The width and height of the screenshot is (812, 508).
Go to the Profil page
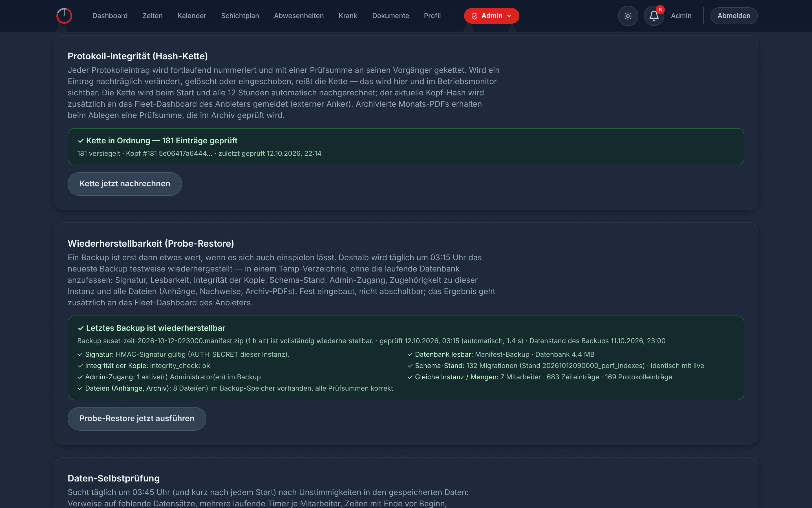click(x=432, y=16)
